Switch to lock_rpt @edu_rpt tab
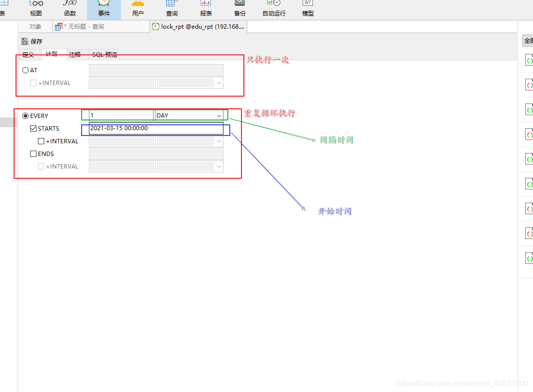 pos(199,27)
